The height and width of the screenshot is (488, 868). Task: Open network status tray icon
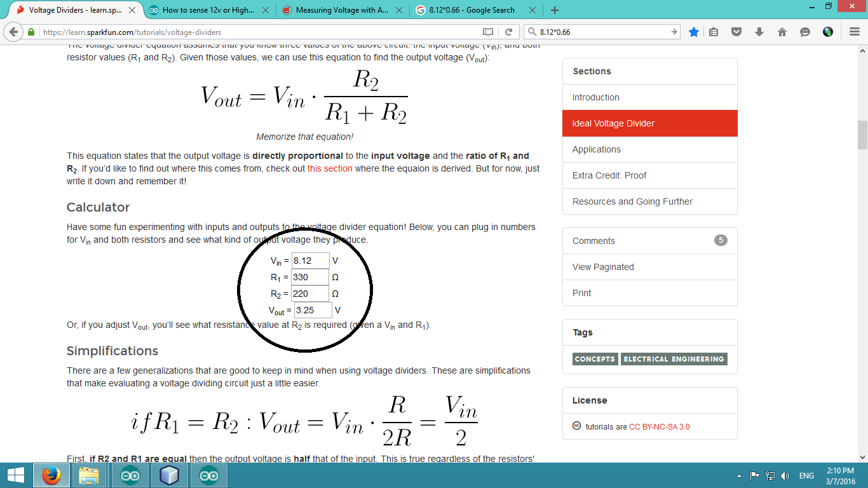pyautogui.click(x=770, y=475)
